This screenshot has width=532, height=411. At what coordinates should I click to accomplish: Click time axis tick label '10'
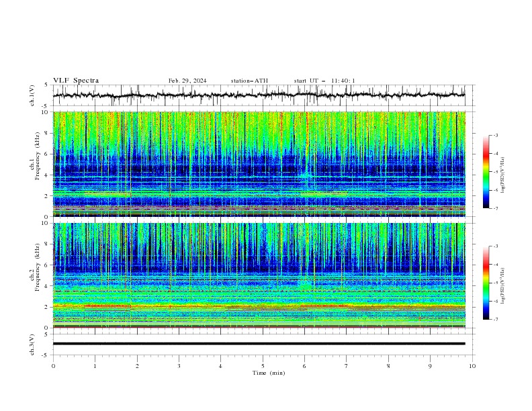[472, 366]
